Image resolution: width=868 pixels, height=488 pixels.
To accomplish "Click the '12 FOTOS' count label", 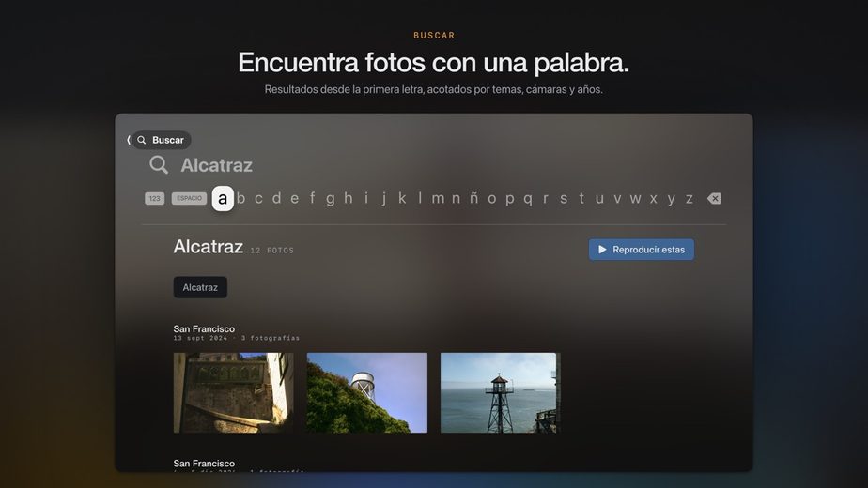I will (x=271, y=251).
